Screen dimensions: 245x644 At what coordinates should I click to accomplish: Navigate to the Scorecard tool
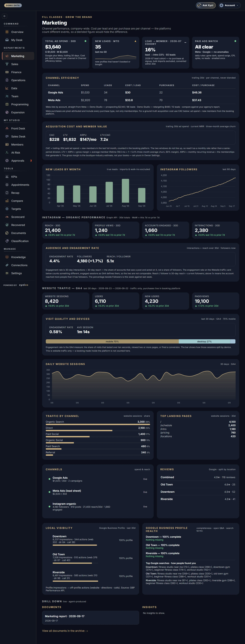coord(18,217)
